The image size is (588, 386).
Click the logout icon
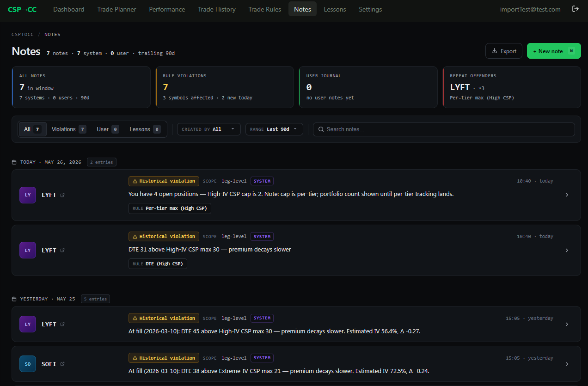click(x=576, y=9)
